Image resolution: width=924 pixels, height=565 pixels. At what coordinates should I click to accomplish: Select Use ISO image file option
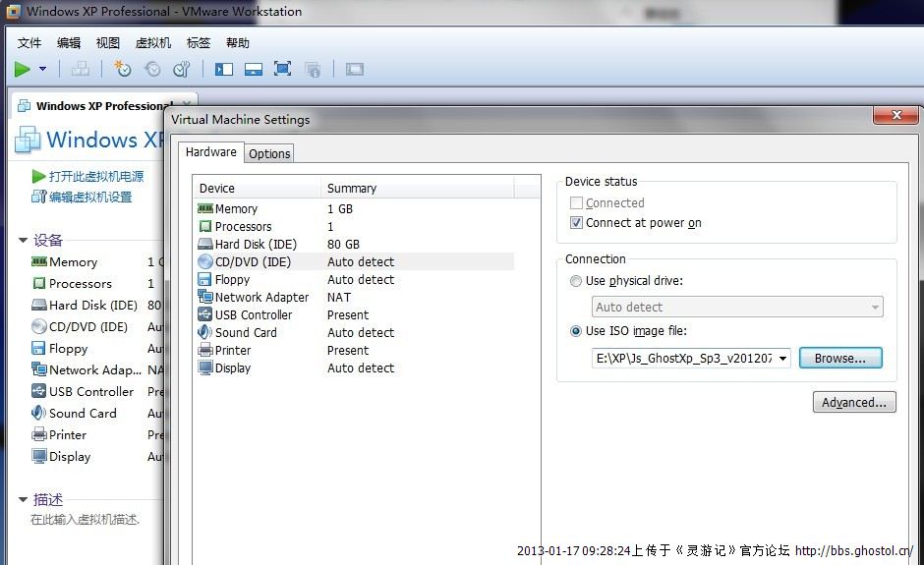[x=576, y=331]
